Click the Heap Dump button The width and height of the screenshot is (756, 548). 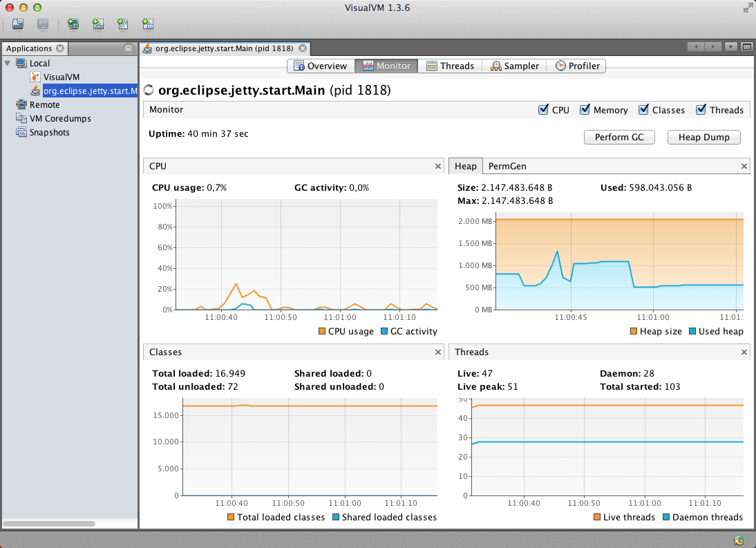coord(704,138)
